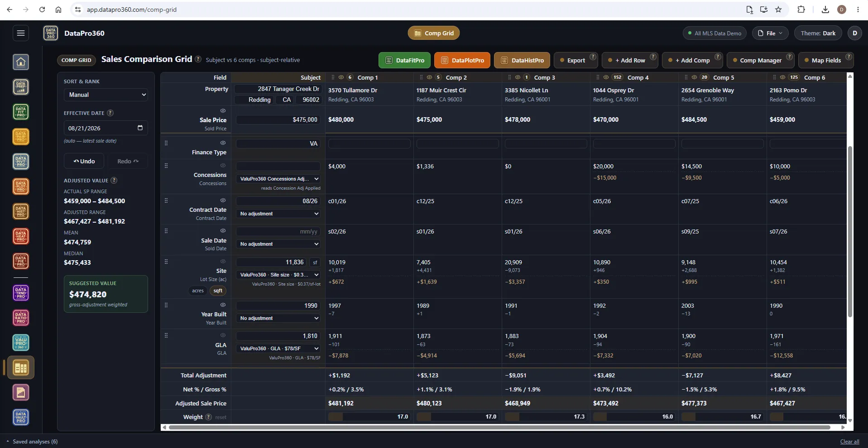Toggle visibility eye for Year Built row

click(223, 305)
